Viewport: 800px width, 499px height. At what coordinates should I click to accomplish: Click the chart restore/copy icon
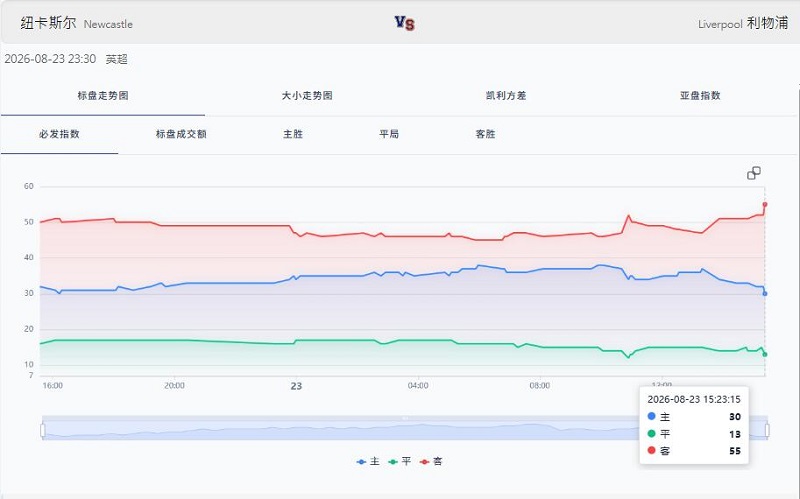pos(754,173)
